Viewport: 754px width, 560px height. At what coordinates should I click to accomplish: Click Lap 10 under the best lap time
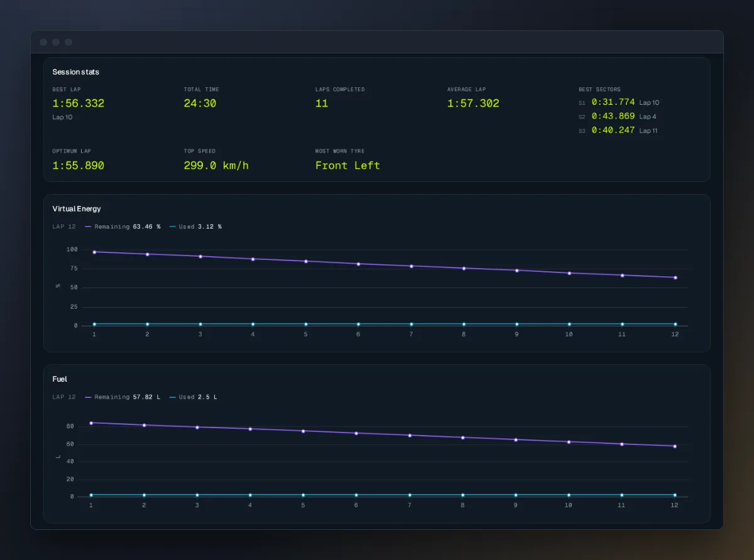click(62, 117)
